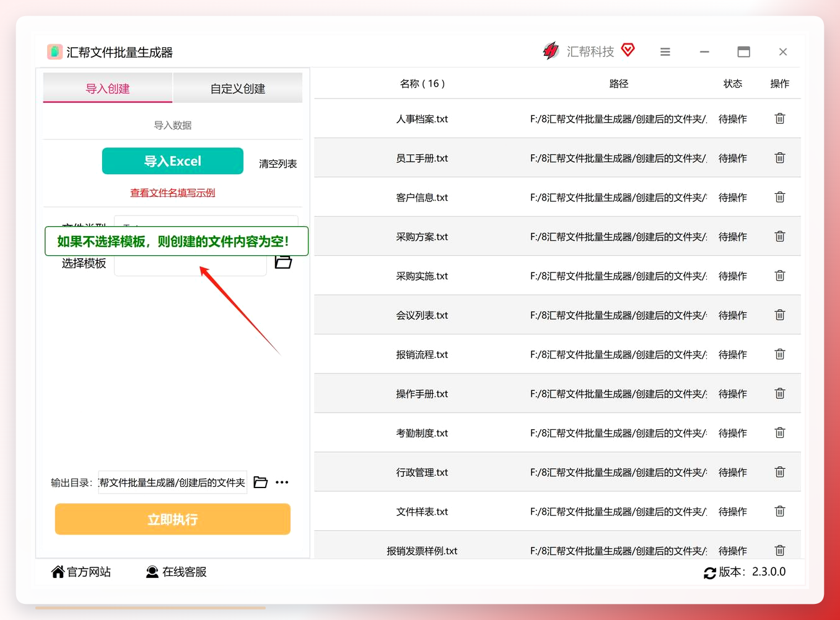The image size is (840, 620).
Task: Click the trash icon for 采购方案.txt
Action: [x=780, y=236]
